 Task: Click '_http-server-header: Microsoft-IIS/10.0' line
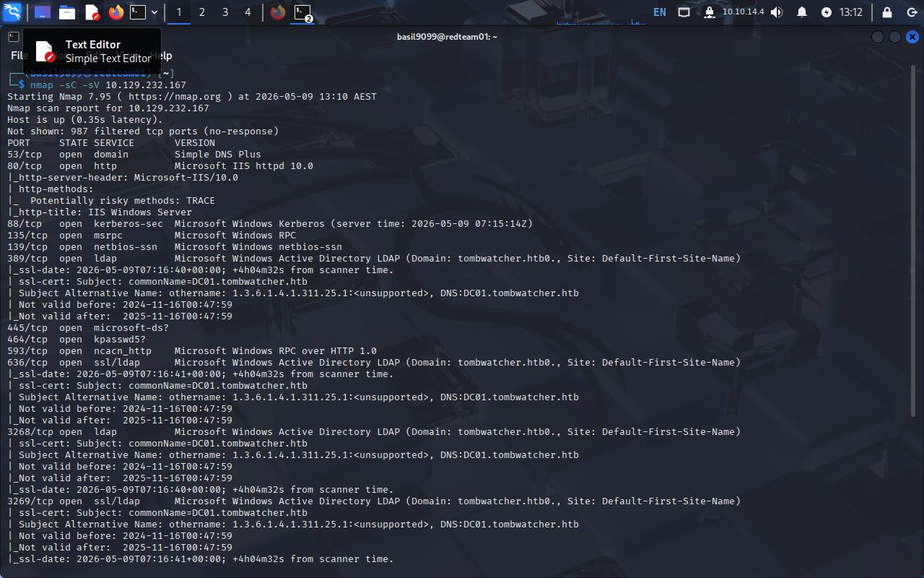[123, 178]
